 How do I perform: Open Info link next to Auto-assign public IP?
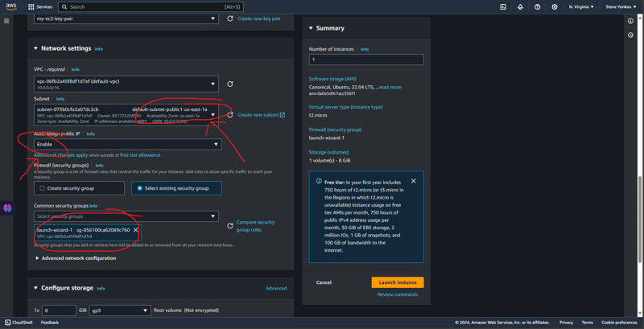90,134
